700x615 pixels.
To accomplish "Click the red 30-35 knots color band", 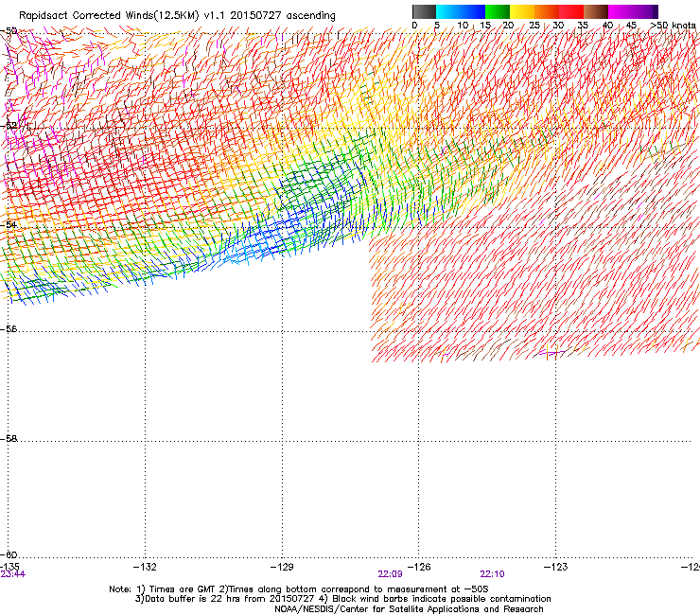I will [x=571, y=11].
